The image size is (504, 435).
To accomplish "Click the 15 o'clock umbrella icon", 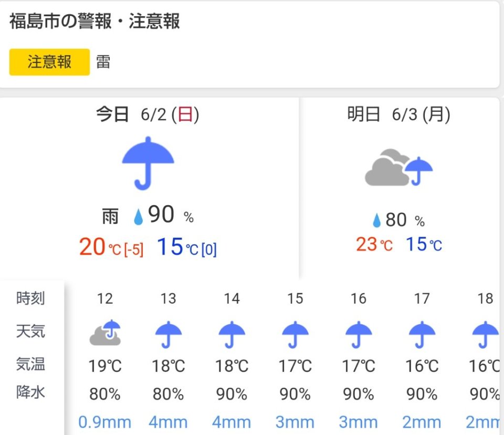I will tap(295, 334).
